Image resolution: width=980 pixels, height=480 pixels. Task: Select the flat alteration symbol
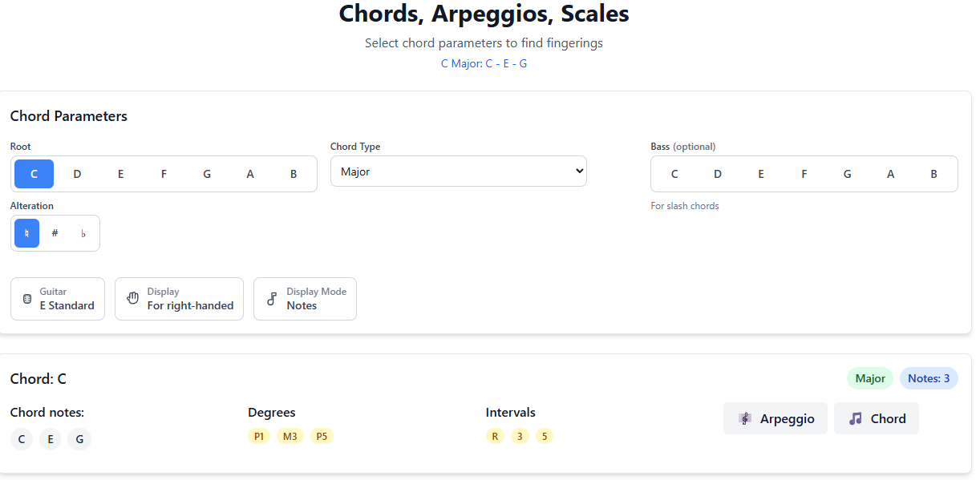coord(83,233)
